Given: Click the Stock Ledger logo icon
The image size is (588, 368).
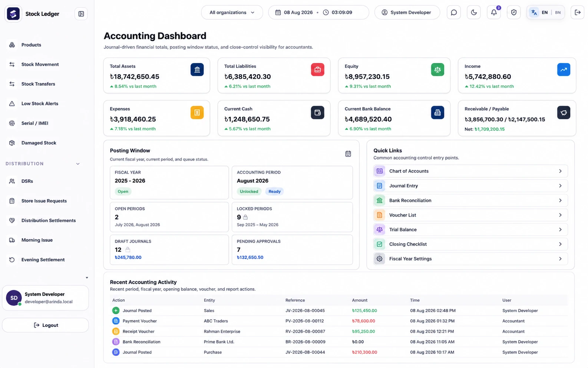Looking at the screenshot, I should tap(13, 14).
